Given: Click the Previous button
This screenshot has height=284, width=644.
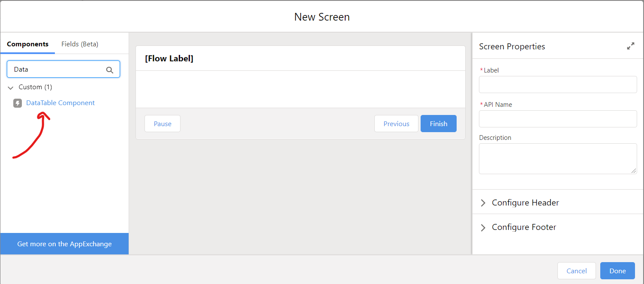Looking at the screenshot, I should pyautogui.click(x=396, y=124).
